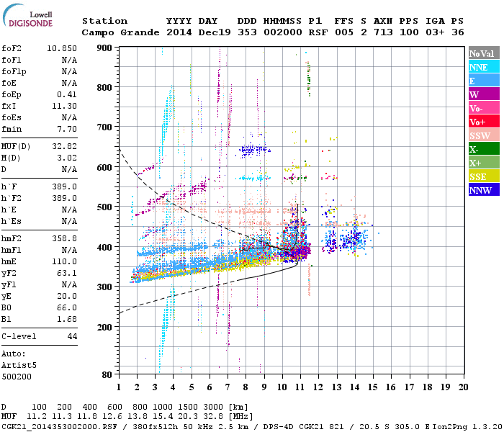Click the hmF2 value 358.8
The image size is (504, 432).
[64, 238]
